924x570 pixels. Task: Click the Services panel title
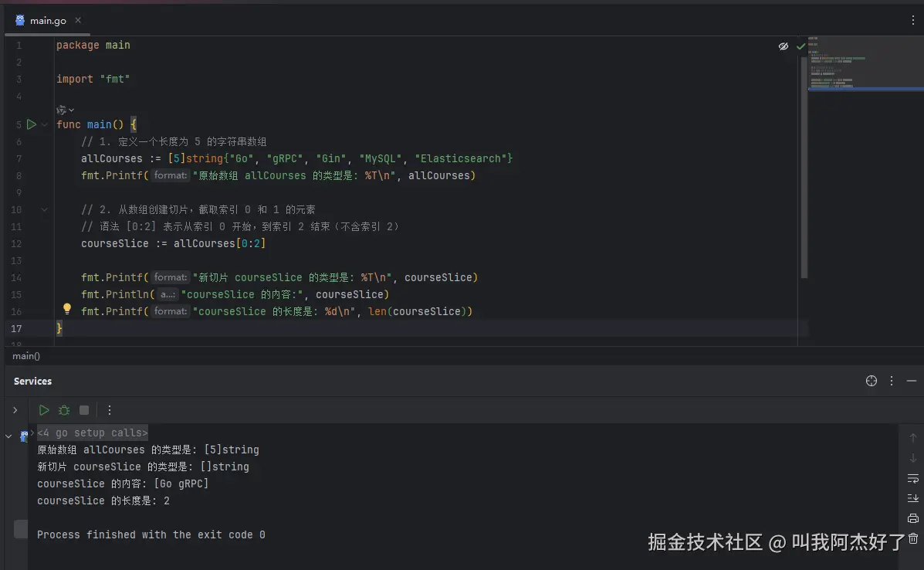[x=32, y=382]
